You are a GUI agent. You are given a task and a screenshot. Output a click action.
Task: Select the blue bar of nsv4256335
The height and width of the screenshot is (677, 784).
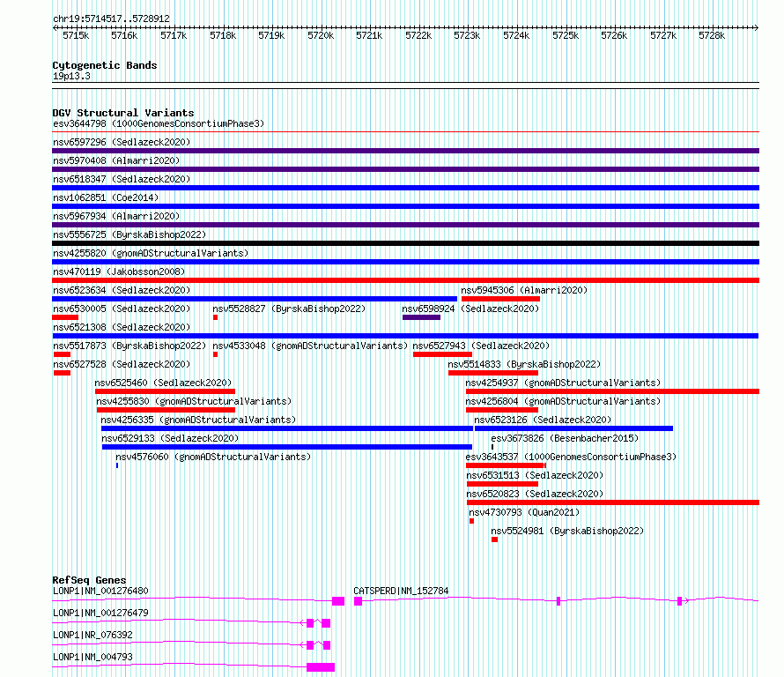tap(287, 428)
